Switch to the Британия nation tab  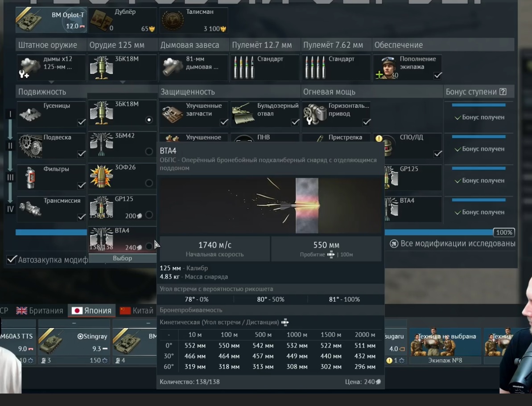click(x=40, y=310)
